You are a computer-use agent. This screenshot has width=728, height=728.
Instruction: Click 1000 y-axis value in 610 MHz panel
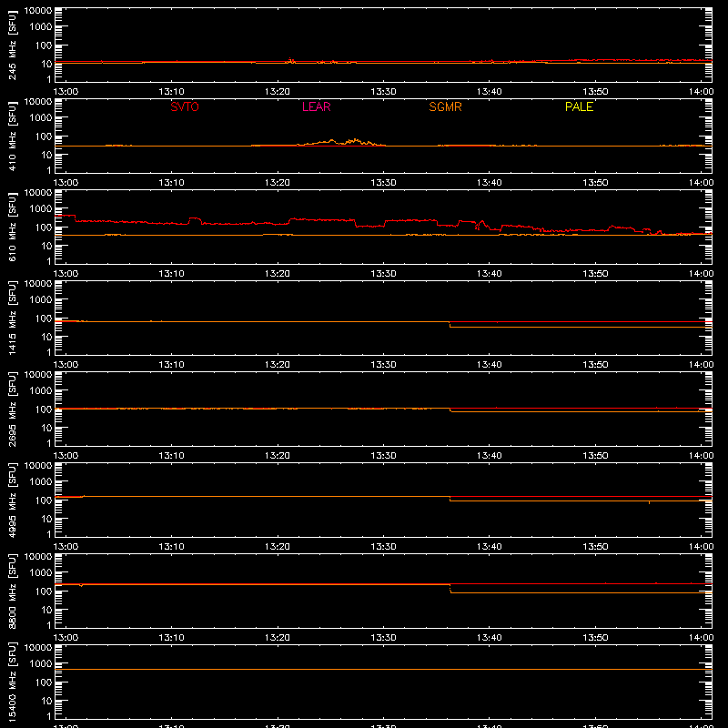coord(41,209)
